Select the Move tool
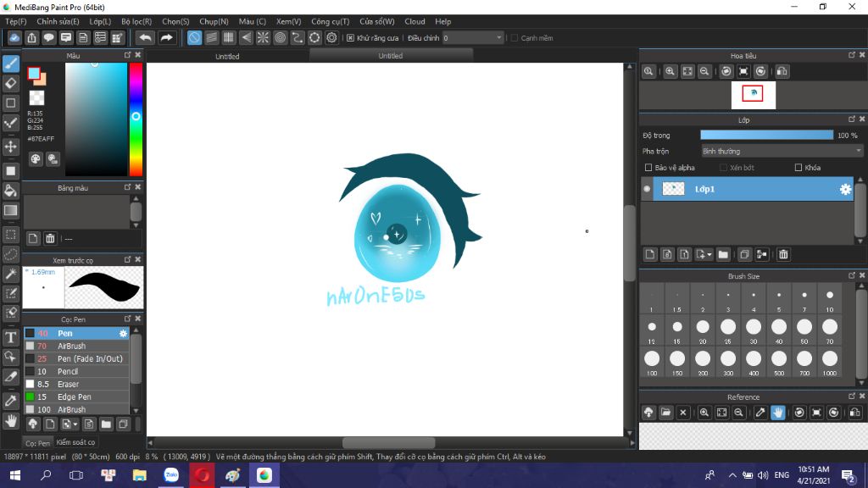Screen dimensions: 868x488 click(x=10, y=147)
